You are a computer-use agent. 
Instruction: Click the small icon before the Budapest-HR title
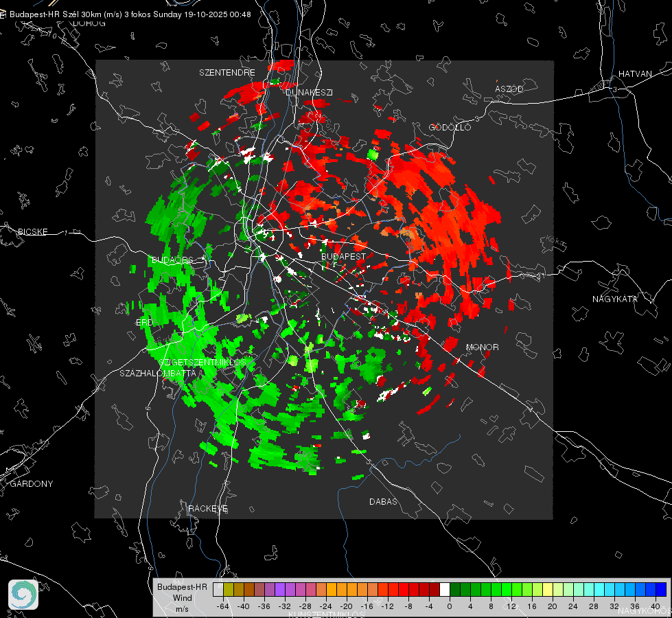coord(3,14)
